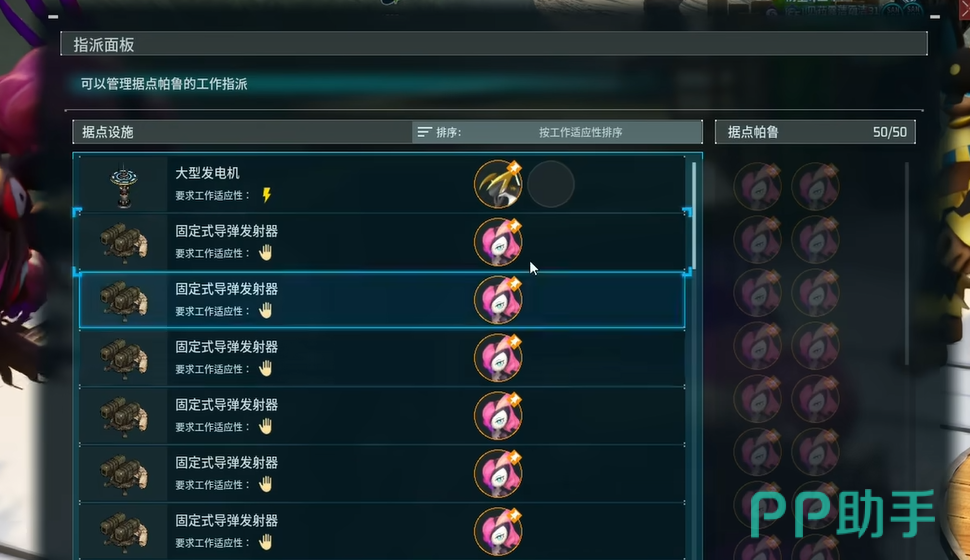Select the 大型发电机 facility row
The width and height of the screenshot is (970, 560).
382,184
